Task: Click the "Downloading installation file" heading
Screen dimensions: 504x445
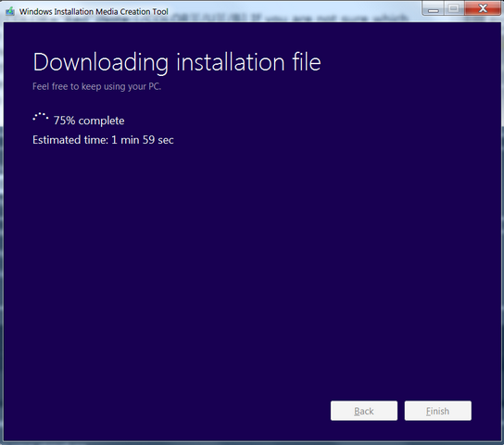Action: click(177, 62)
